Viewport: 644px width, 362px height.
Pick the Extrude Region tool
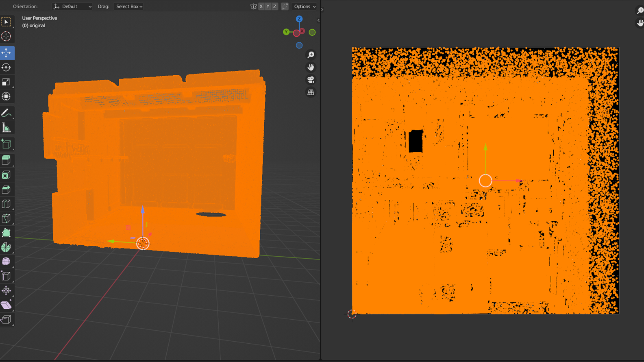(6, 160)
